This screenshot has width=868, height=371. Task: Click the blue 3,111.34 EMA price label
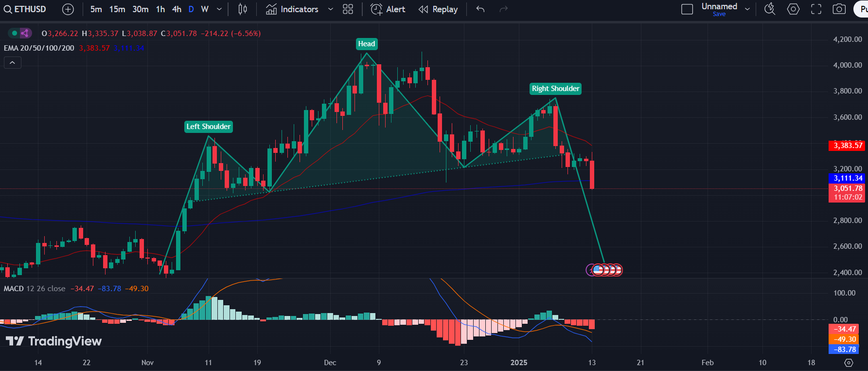click(x=847, y=178)
